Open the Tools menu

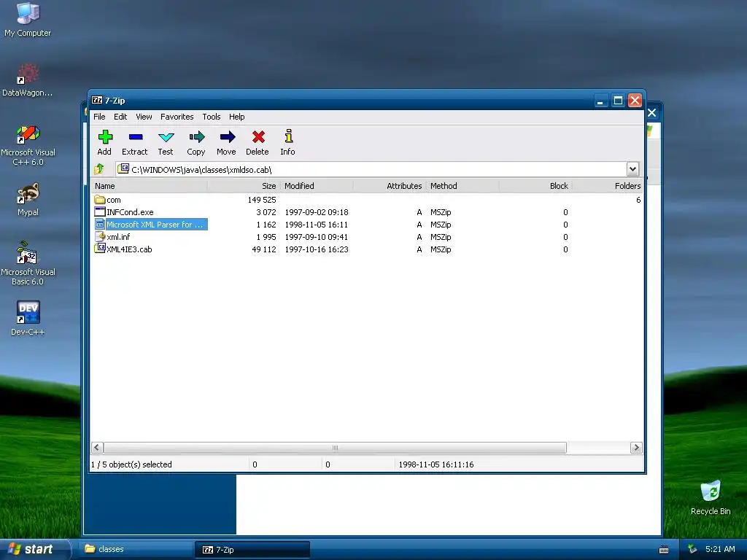[211, 117]
